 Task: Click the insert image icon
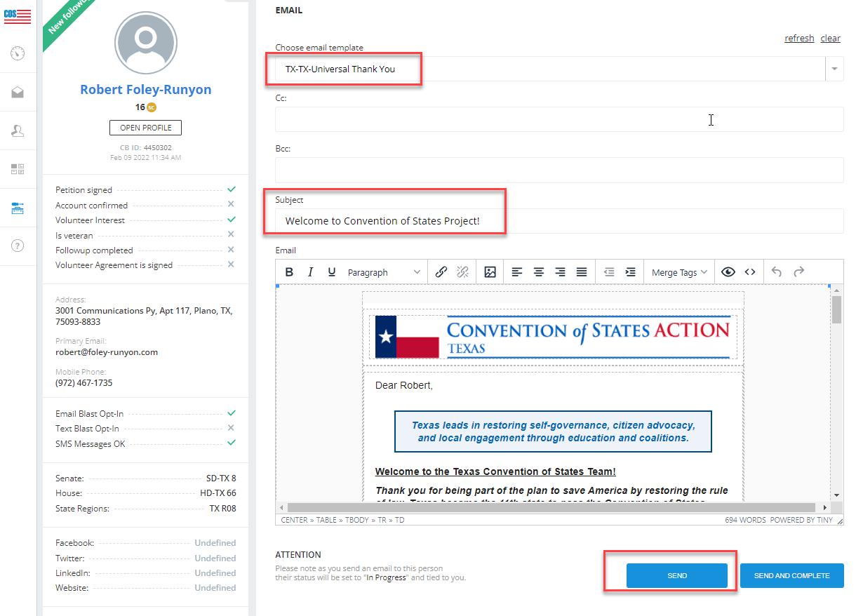point(490,272)
